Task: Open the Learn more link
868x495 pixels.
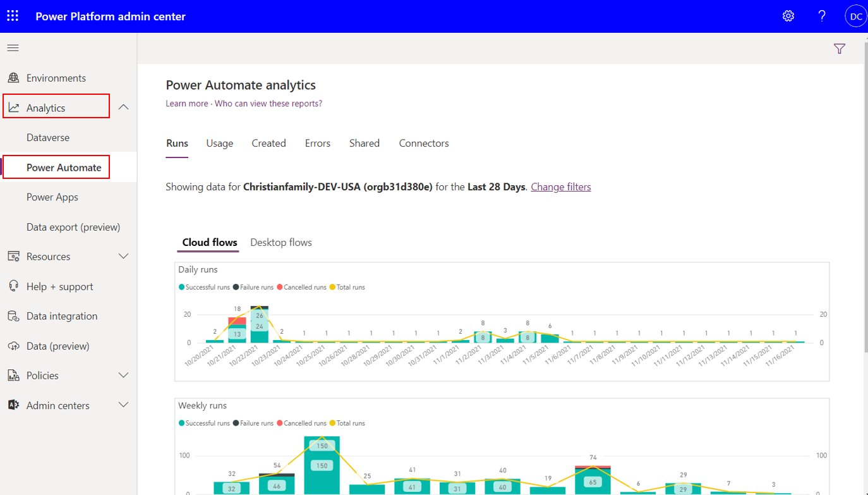Action: coord(186,103)
